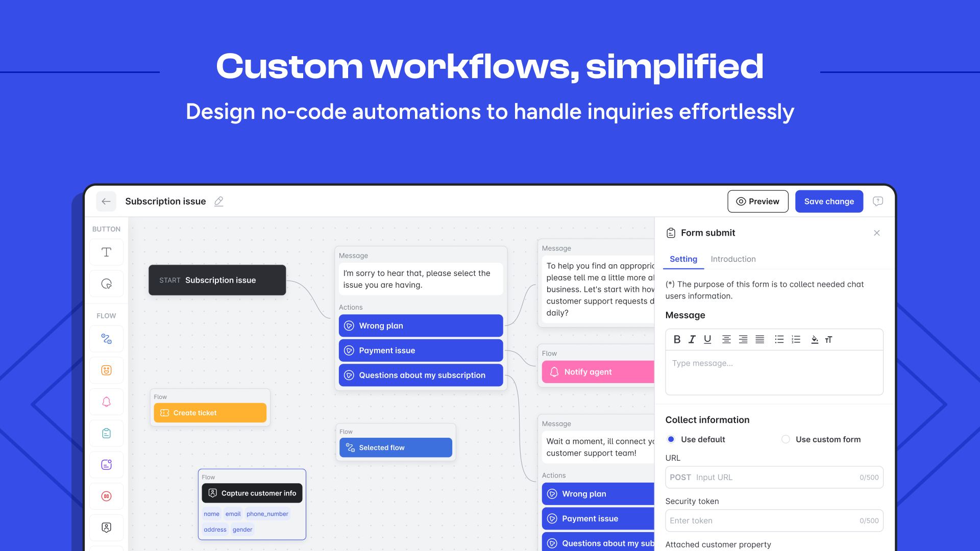The image size is (980, 551).
Task: Switch to the Introduction tab
Action: pos(732,258)
